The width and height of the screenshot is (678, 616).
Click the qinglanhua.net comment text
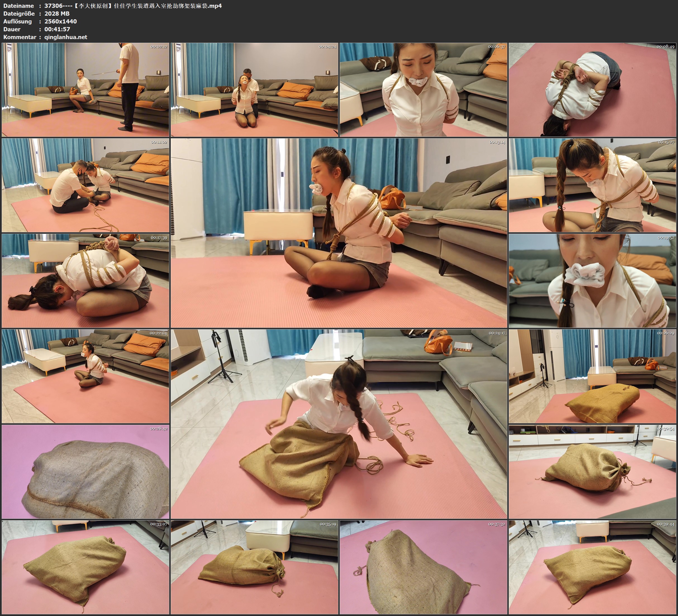pyautogui.click(x=66, y=37)
